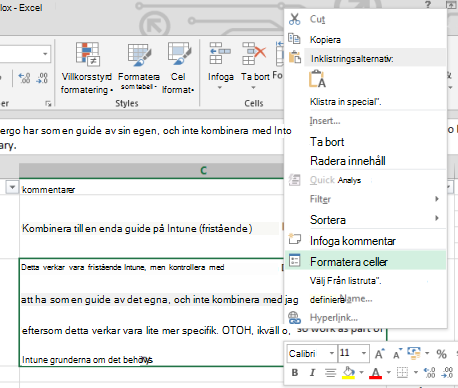Choose Välj Från listruta entry

coord(366,281)
